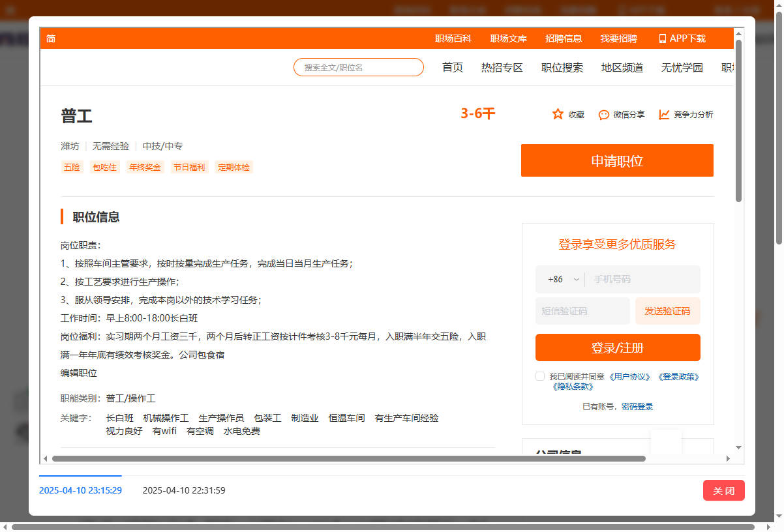This screenshot has height=532, width=784.
Task: Switch to the 招聘信息 menu item
Action: pos(564,38)
